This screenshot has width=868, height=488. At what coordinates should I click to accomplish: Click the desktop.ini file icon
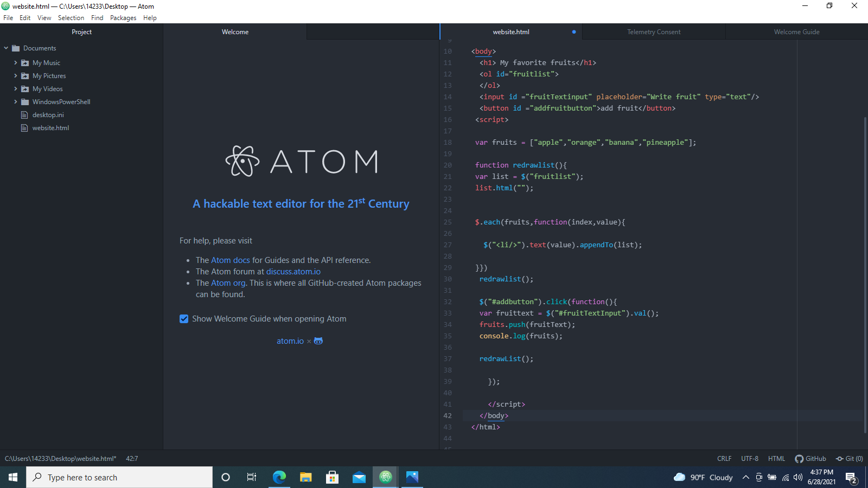(x=24, y=115)
